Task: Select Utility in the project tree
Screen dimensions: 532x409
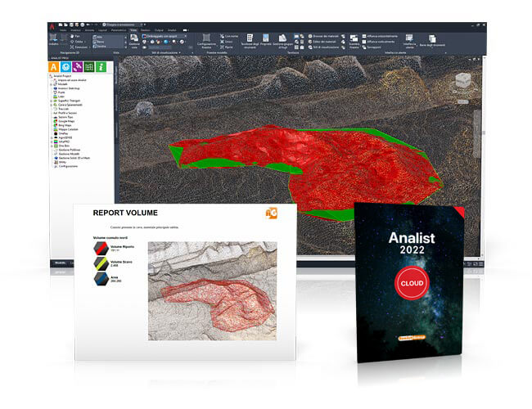Action: (62, 162)
